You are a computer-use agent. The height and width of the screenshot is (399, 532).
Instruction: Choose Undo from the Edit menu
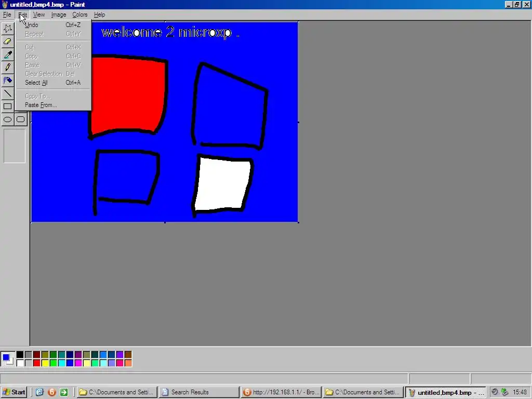pyautogui.click(x=53, y=25)
